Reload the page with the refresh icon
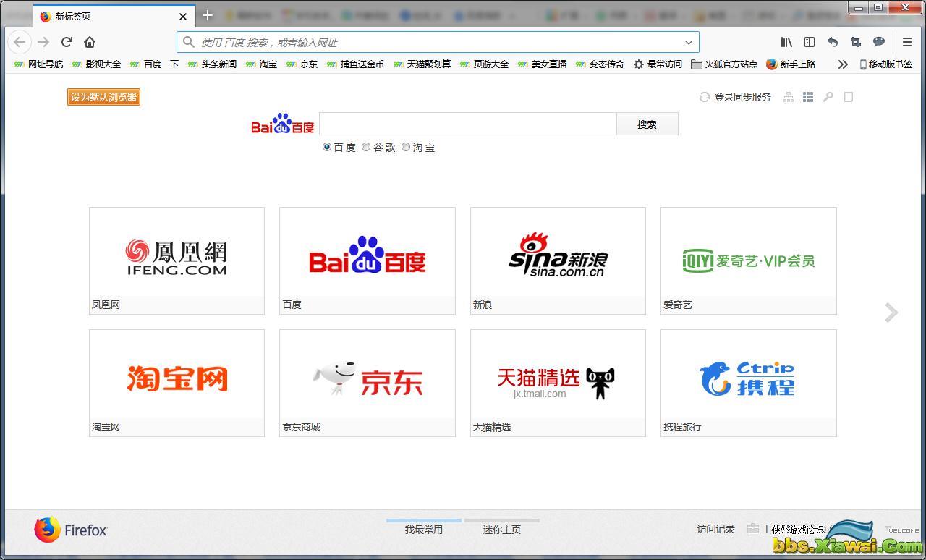This screenshot has width=926, height=560. pos(67,42)
